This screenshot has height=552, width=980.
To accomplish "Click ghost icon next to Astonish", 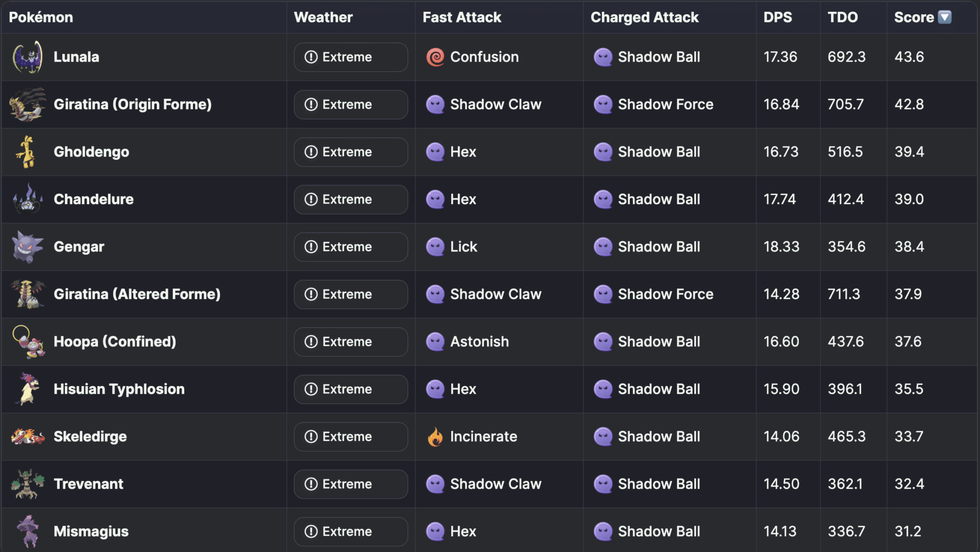I will (x=435, y=342).
